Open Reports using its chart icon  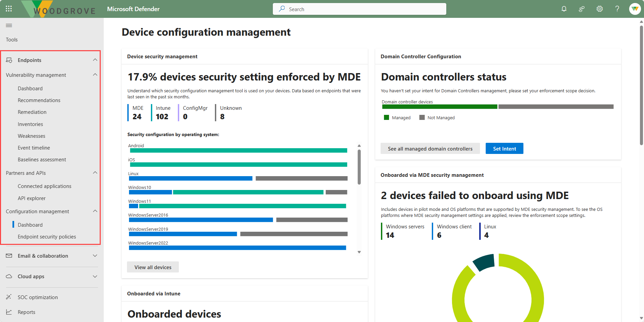[x=8, y=312]
